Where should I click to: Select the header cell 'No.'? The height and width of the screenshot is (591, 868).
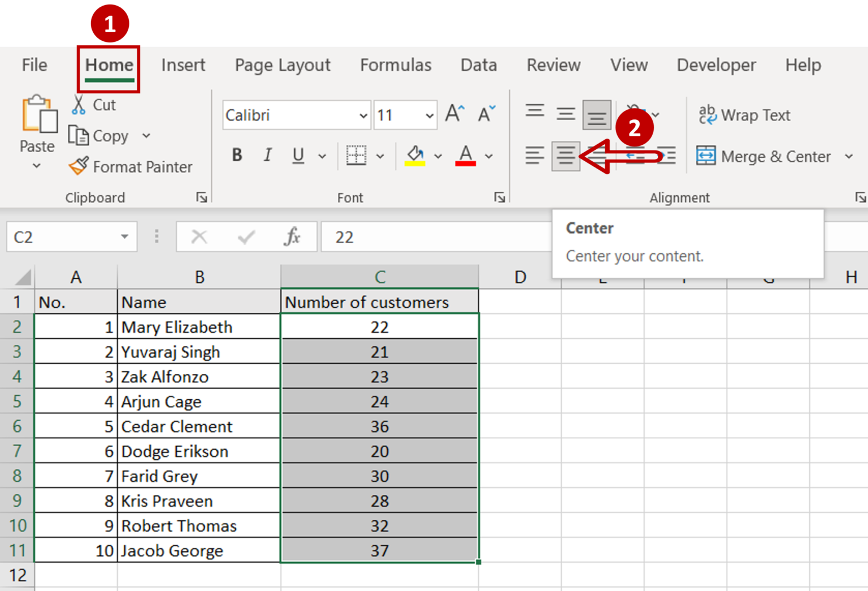point(76,302)
